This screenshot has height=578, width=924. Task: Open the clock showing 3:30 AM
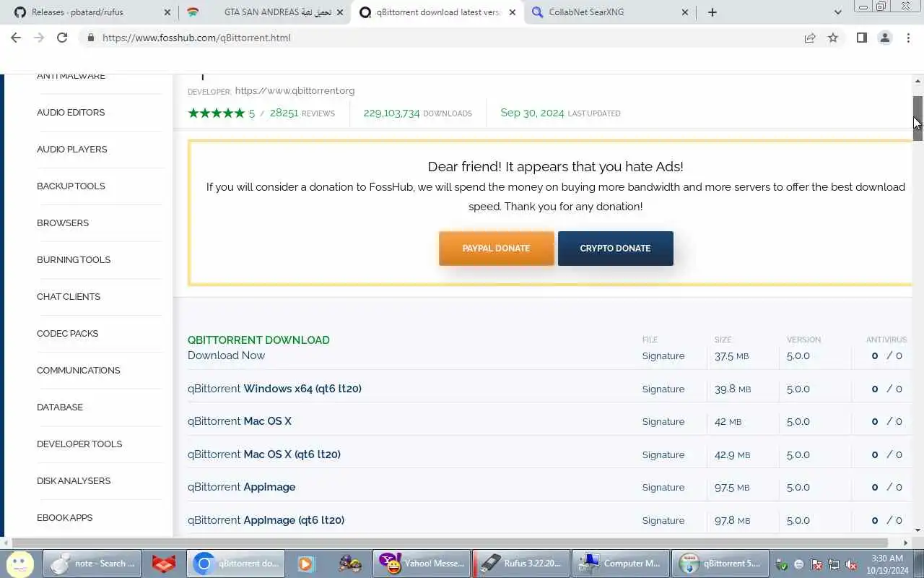pyautogui.click(x=887, y=564)
